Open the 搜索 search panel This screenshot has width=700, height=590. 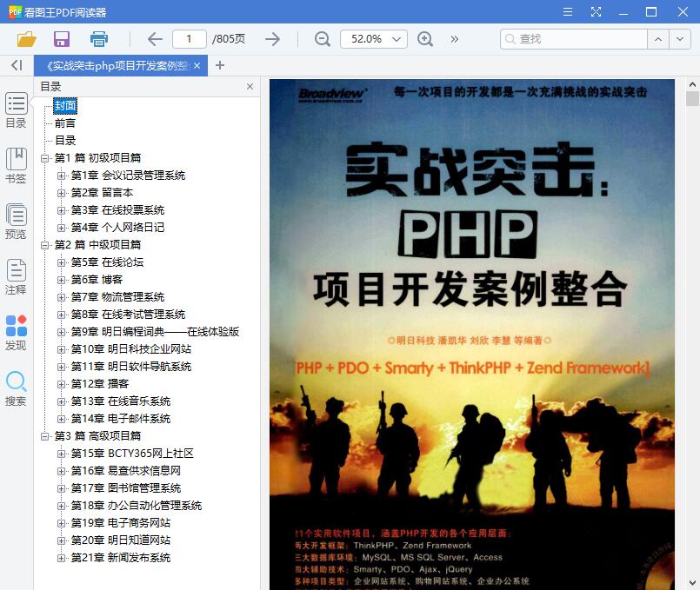pos(16,388)
